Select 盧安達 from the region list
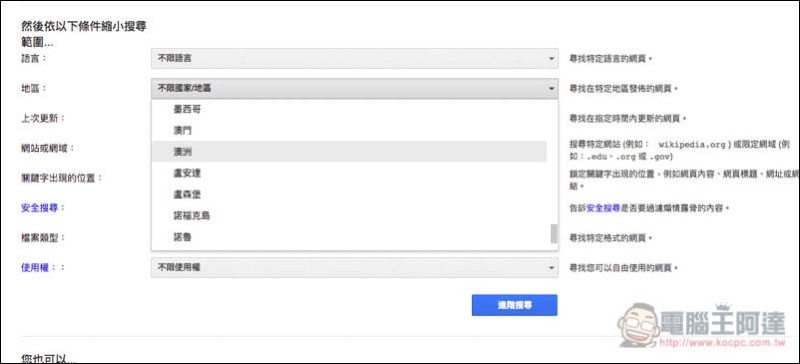This screenshot has height=364, width=800. [x=349, y=173]
